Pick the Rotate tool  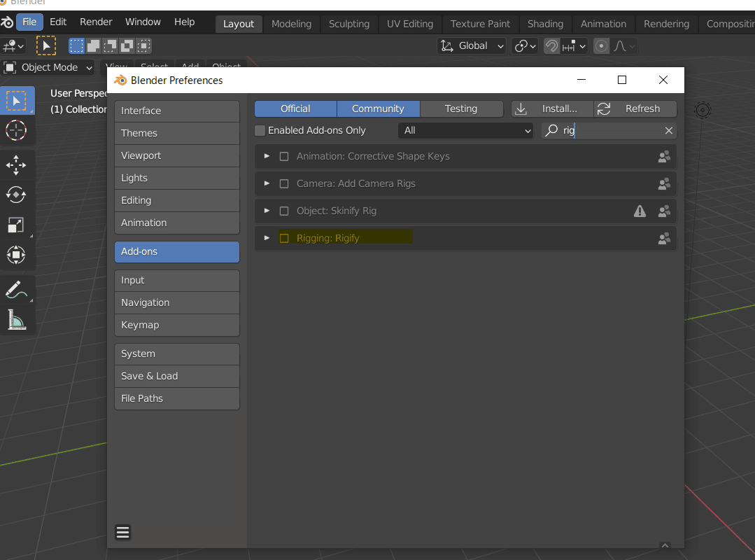(x=16, y=195)
